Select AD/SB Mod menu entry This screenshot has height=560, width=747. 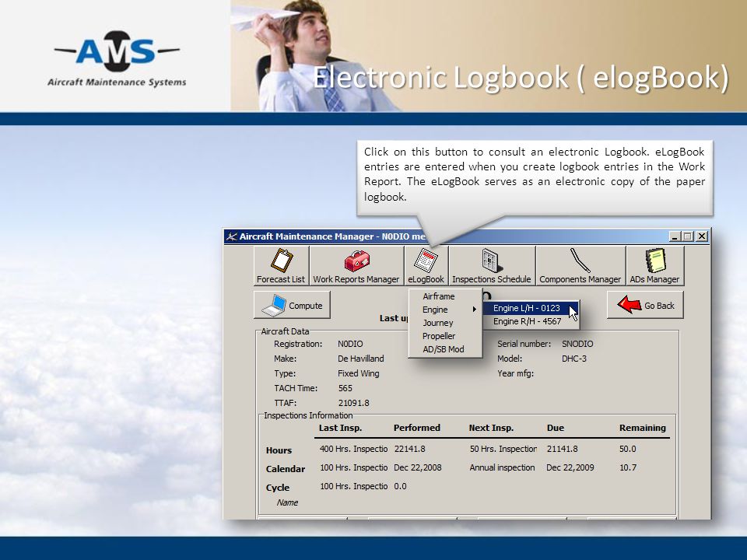(445, 349)
